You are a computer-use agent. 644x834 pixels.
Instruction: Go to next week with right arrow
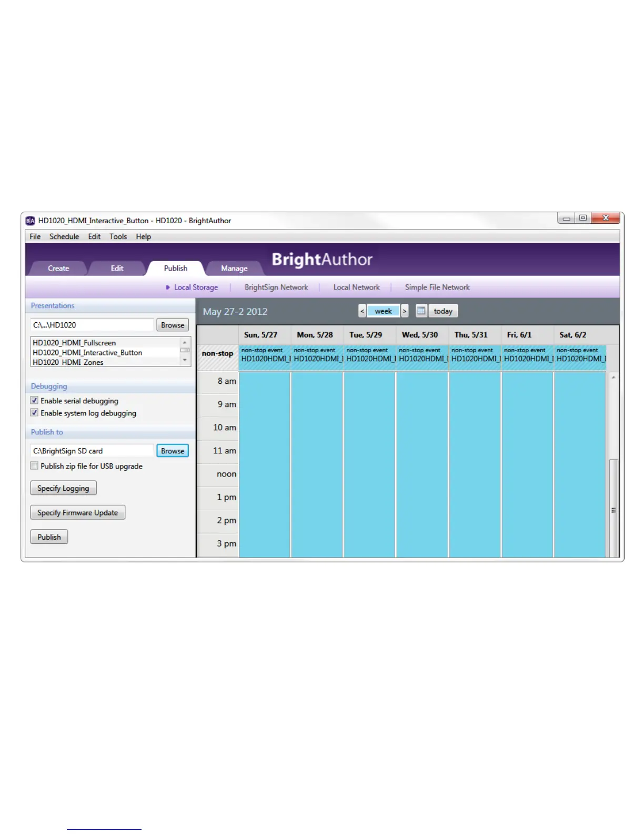pyautogui.click(x=405, y=311)
